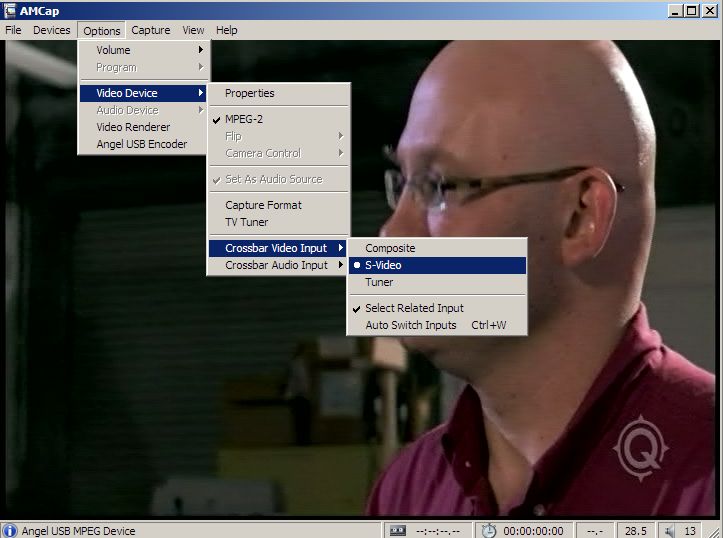Minimize the AMCap window
Viewport: 723px width, 538px height.
(x=675, y=11)
